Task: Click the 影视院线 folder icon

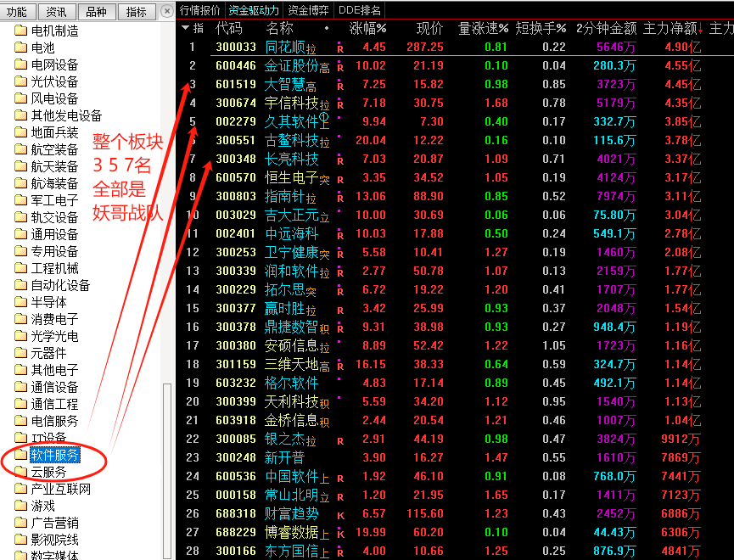Action: tap(20, 540)
